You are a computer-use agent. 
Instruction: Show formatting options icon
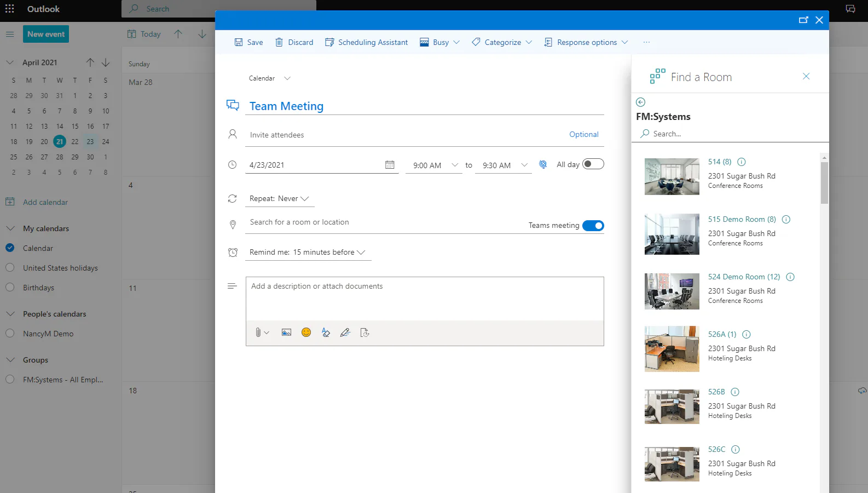(326, 333)
